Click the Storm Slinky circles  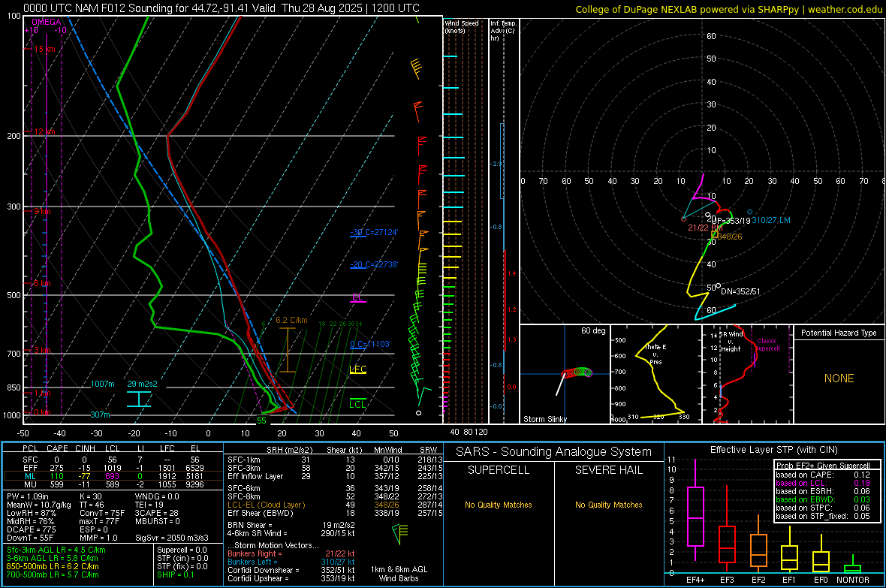coord(577,372)
